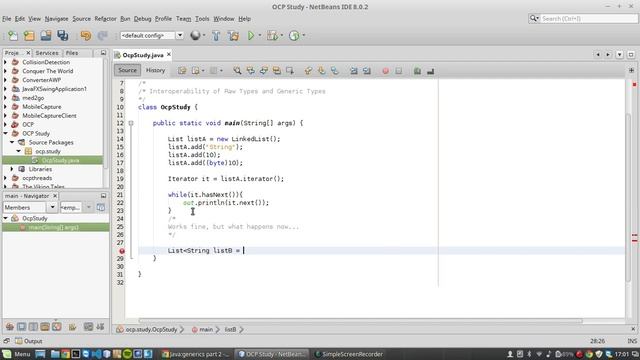Click ocp.study.OcpStudy breadcrumb

coord(147,329)
